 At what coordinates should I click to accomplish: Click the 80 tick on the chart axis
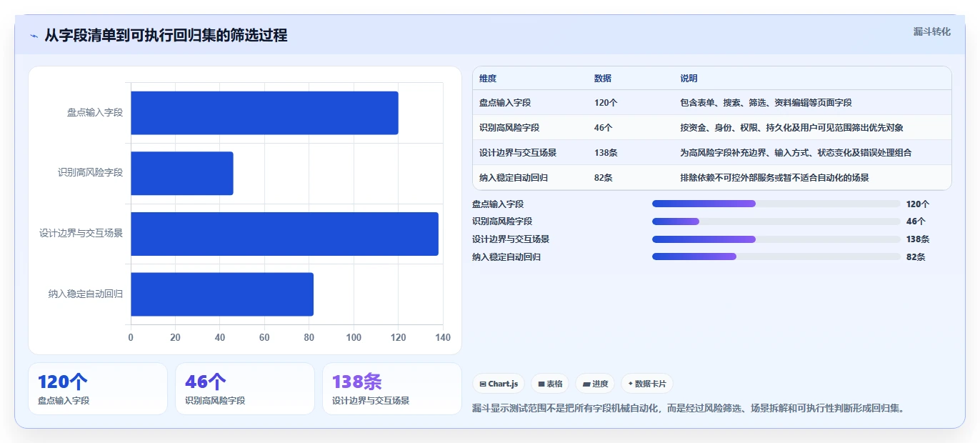309,337
